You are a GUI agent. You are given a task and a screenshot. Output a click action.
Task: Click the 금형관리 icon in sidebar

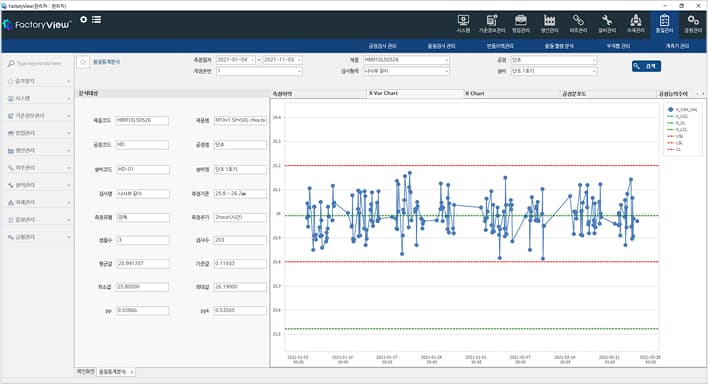point(10,237)
